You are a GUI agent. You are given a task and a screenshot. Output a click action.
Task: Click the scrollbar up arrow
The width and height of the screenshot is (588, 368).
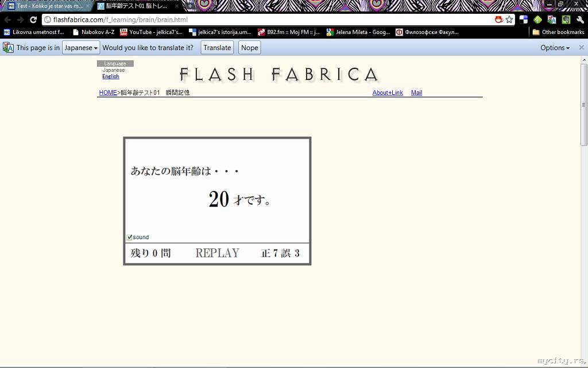pyautogui.click(x=584, y=59)
